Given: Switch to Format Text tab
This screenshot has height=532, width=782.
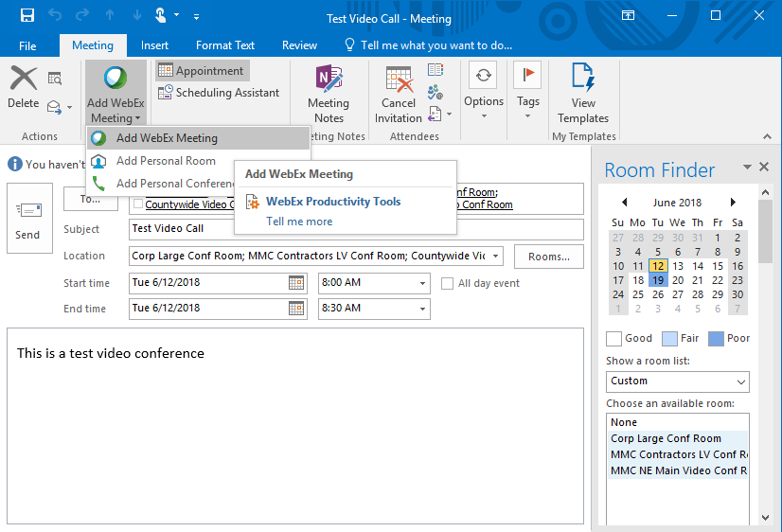Looking at the screenshot, I should click(225, 45).
